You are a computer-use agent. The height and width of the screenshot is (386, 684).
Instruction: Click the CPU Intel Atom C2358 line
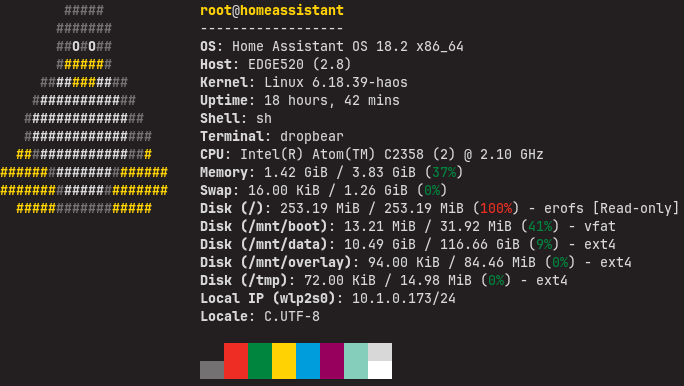pos(372,154)
